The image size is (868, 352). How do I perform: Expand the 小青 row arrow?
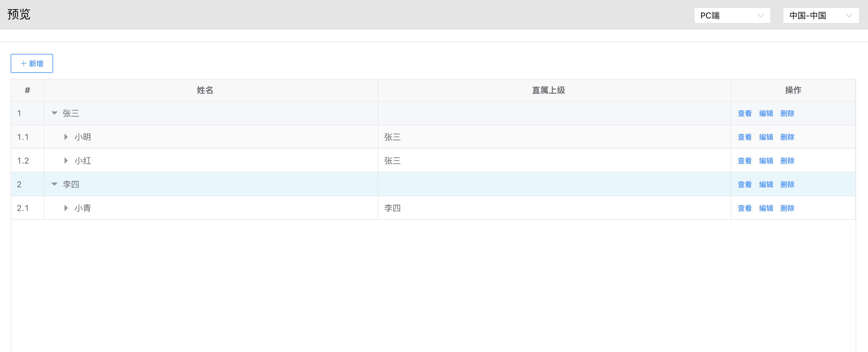click(66, 208)
